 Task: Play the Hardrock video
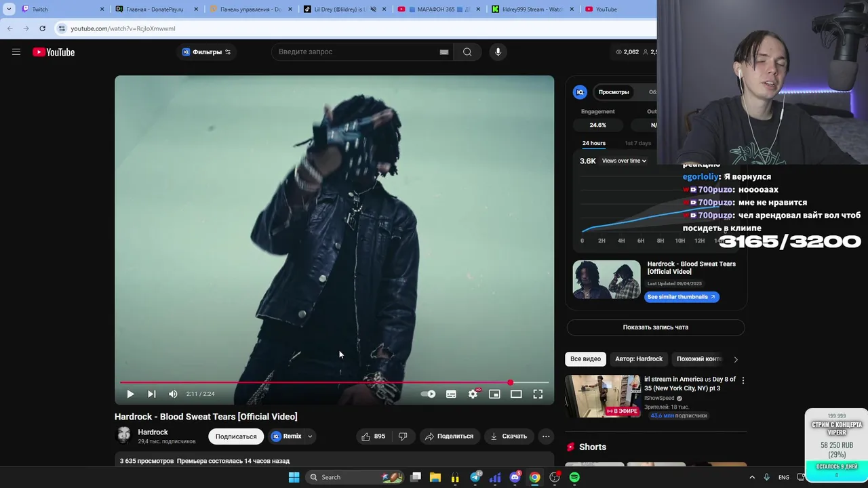tap(130, 394)
